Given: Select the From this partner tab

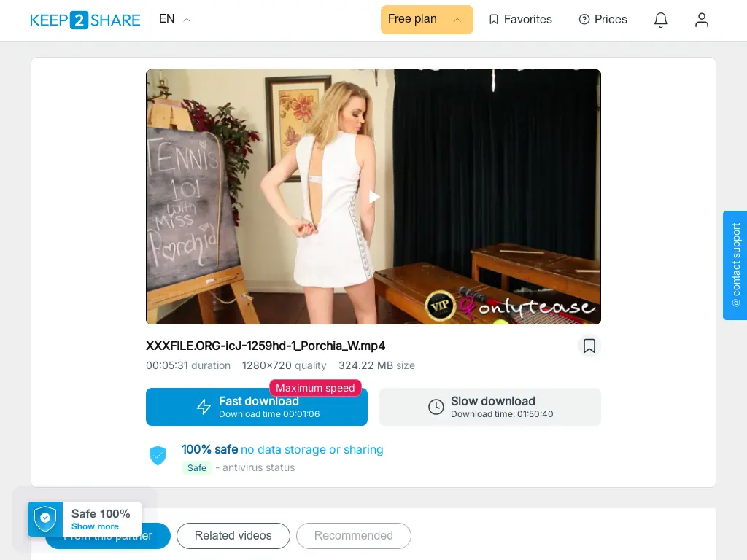Looking at the screenshot, I should coord(108,536).
